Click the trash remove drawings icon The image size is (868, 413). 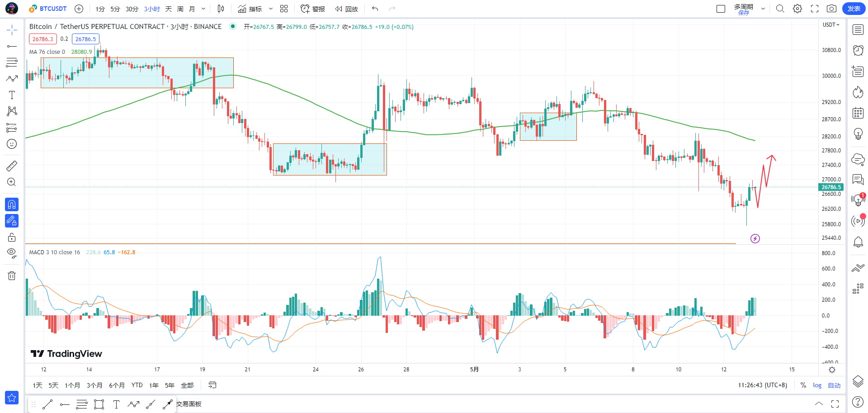tap(12, 275)
